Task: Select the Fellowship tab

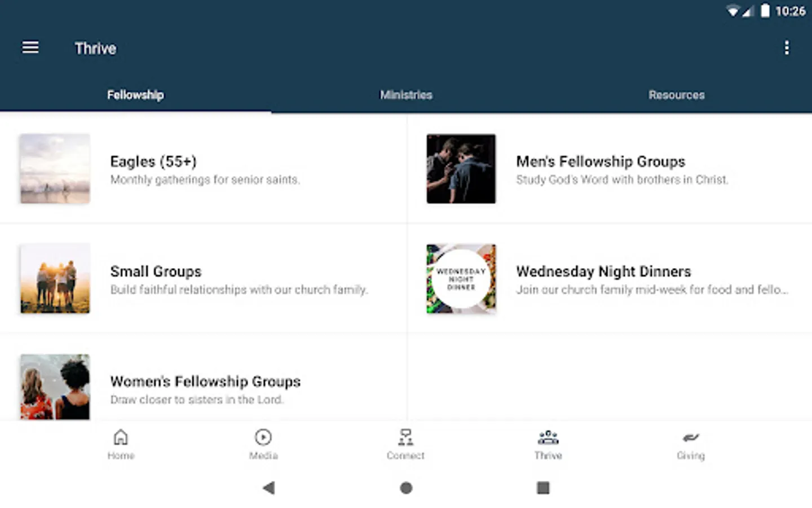Action: [x=135, y=95]
